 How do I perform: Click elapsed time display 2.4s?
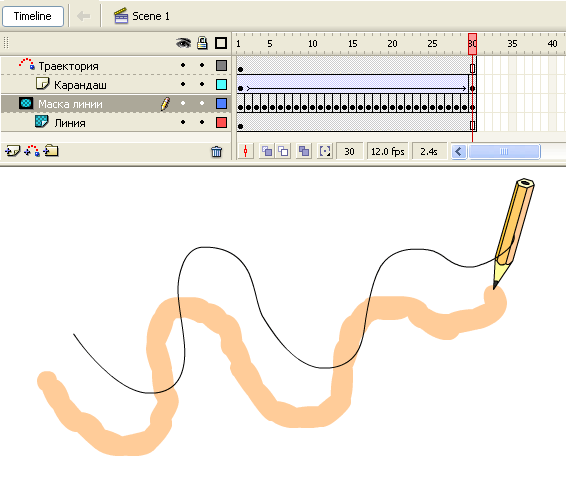[x=429, y=151]
